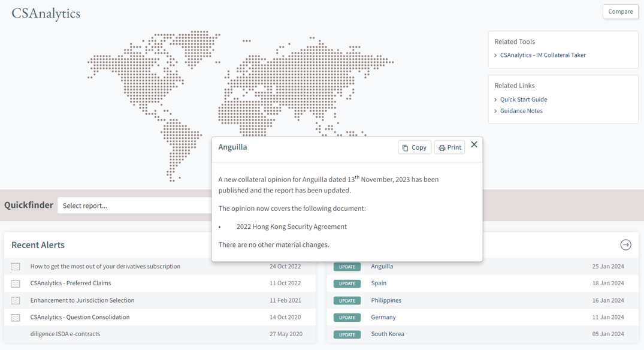Open CSAnalytics - Preferred Claims alert

(x=71, y=283)
